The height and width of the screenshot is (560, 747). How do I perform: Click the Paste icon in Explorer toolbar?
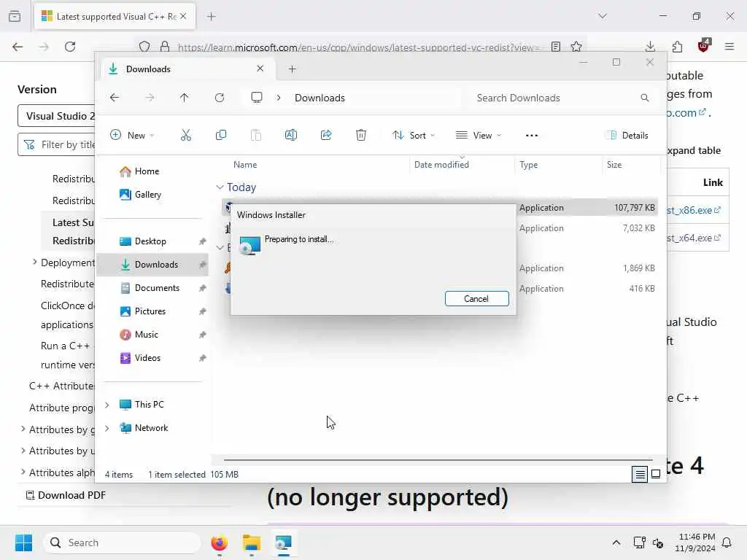(x=256, y=135)
